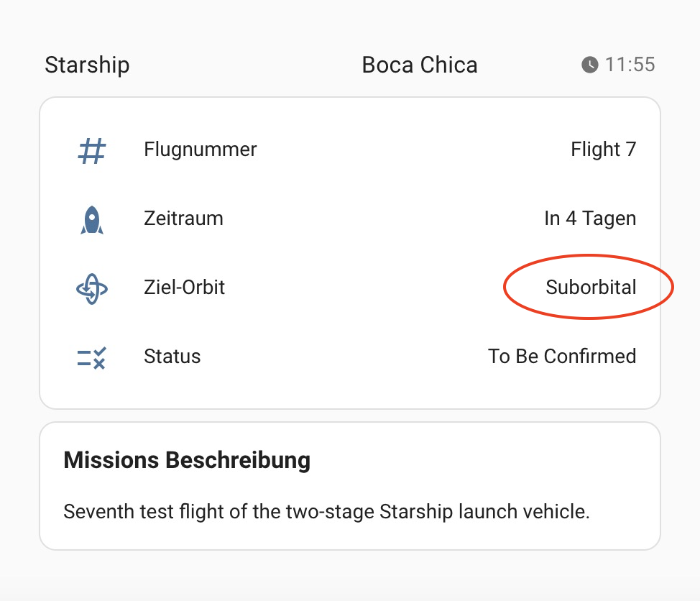Click the Flight 7 value
Image resolution: width=700 pixels, height=601 pixels.
(x=603, y=150)
